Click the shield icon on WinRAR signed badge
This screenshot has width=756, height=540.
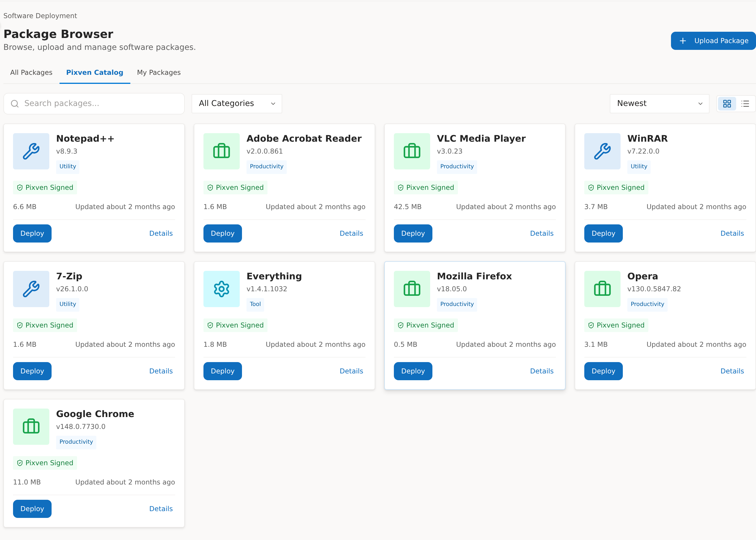tap(591, 188)
